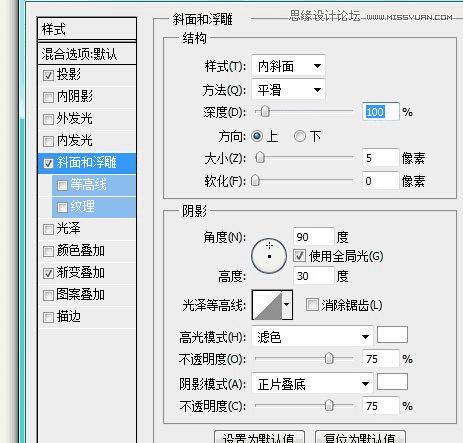Enable the 图案叠加 pattern overlay checkbox
Viewport: 463px width, 443px height.
point(48,295)
